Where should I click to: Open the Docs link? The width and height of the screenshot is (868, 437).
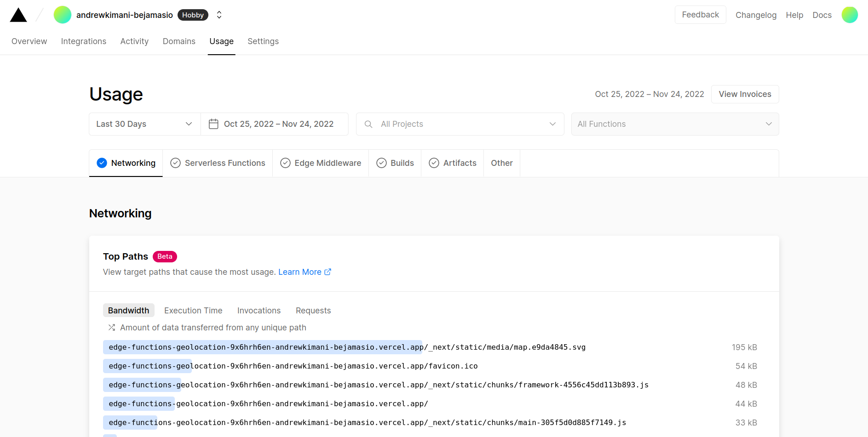(x=822, y=15)
